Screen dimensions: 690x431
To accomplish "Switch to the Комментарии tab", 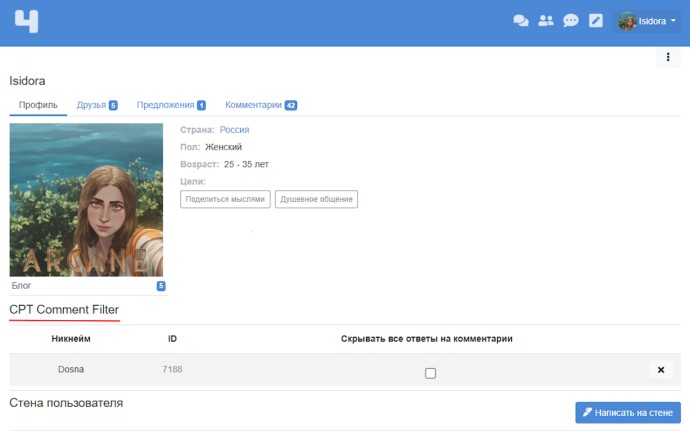I will click(261, 105).
